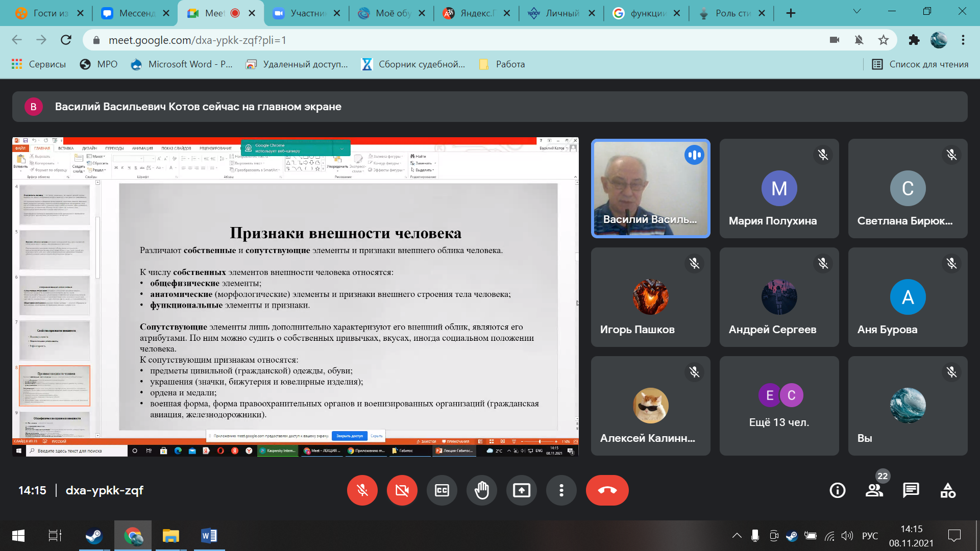Click the address bar URL
Viewport: 980px width, 551px height.
(198, 40)
